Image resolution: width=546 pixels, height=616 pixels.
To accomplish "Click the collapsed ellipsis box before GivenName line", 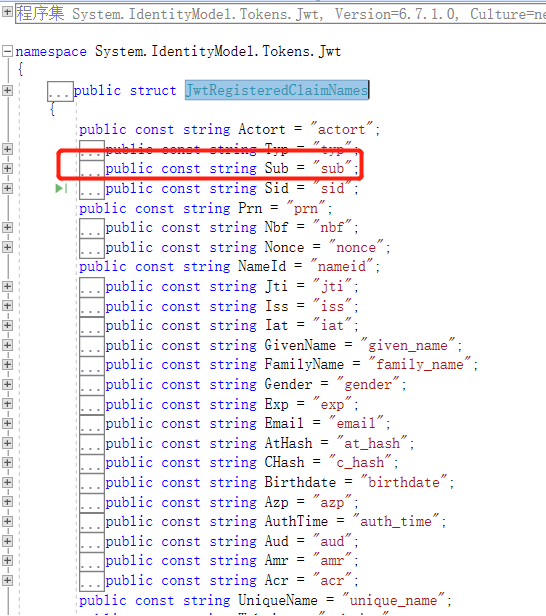I will 92,346.
